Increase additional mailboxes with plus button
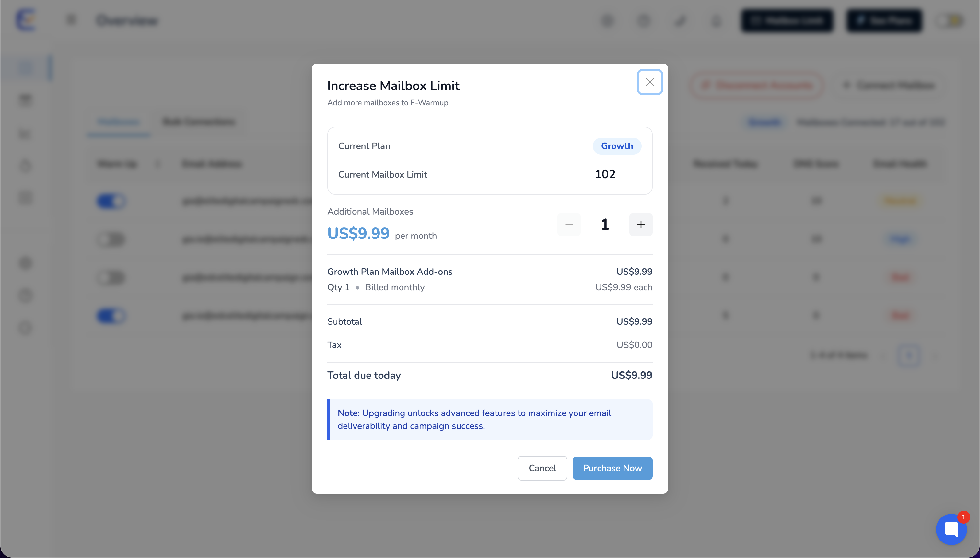 (640, 225)
